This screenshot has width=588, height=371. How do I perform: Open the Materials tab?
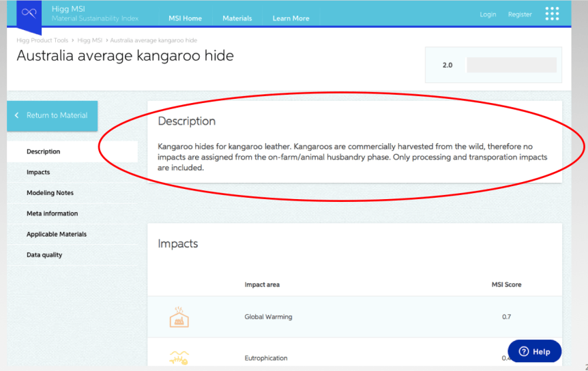237,18
